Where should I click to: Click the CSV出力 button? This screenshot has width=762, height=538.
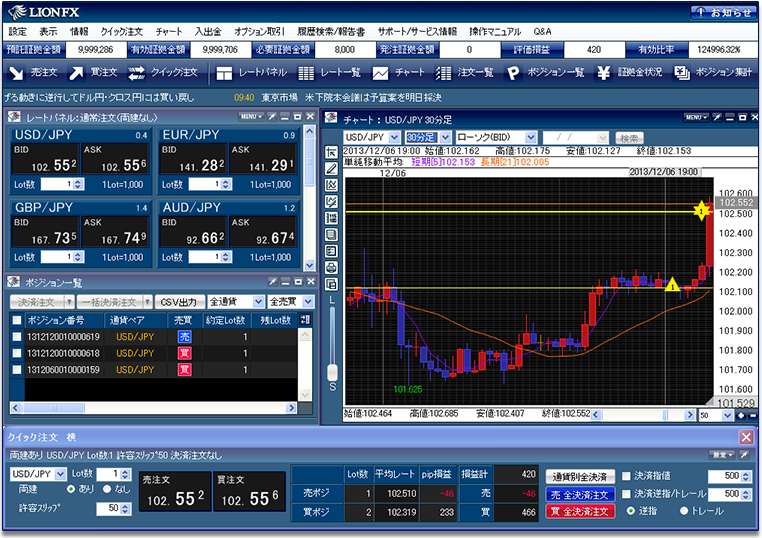pos(178,302)
